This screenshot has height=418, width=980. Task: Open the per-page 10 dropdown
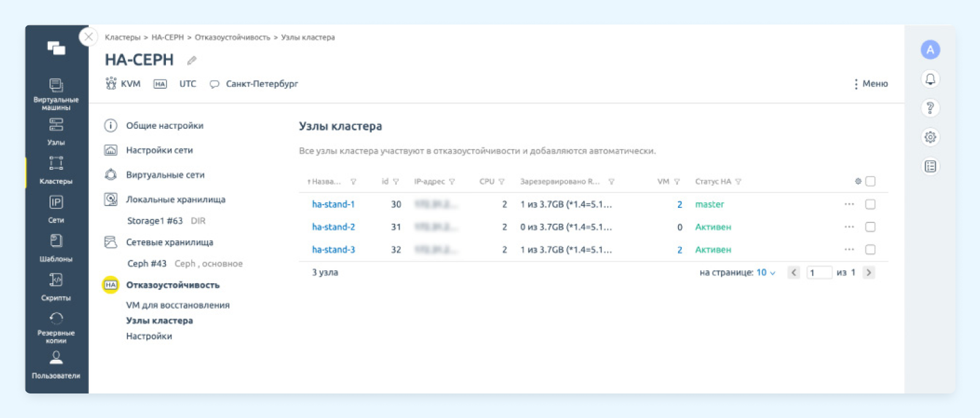point(766,273)
